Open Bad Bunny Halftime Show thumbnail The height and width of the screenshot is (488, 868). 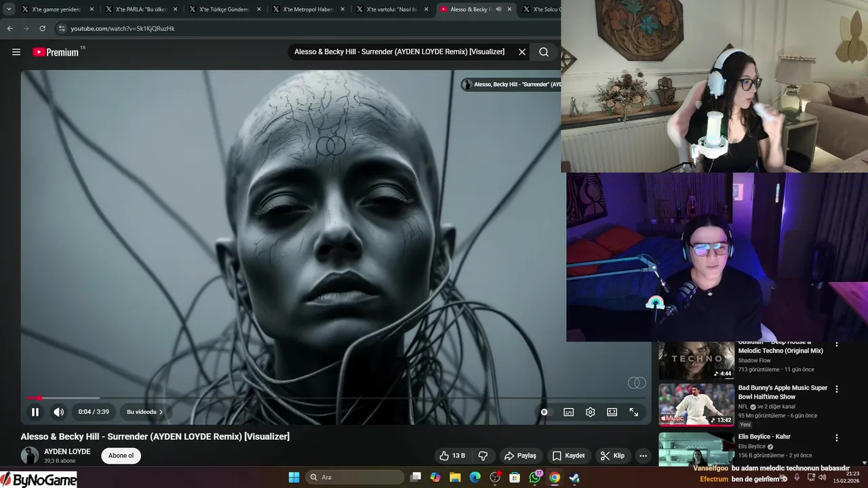(x=696, y=405)
